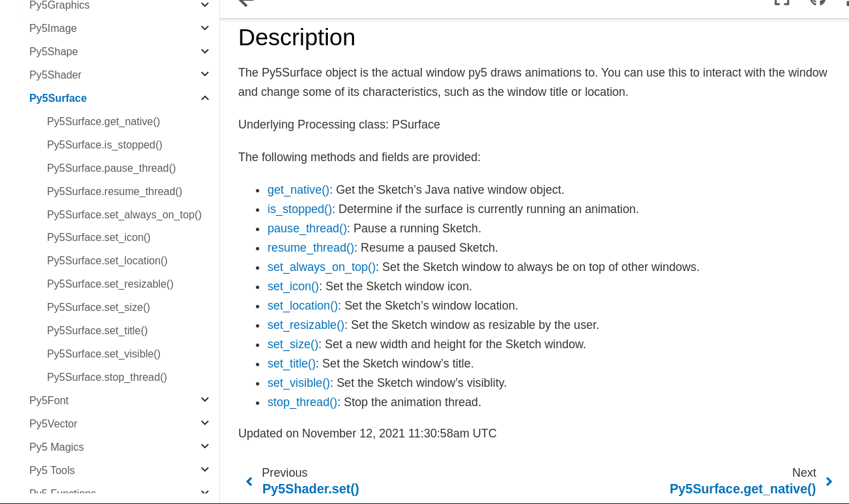Open Py5Surface.set_resizable() in the sidebar
849x504 pixels.
tap(110, 284)
